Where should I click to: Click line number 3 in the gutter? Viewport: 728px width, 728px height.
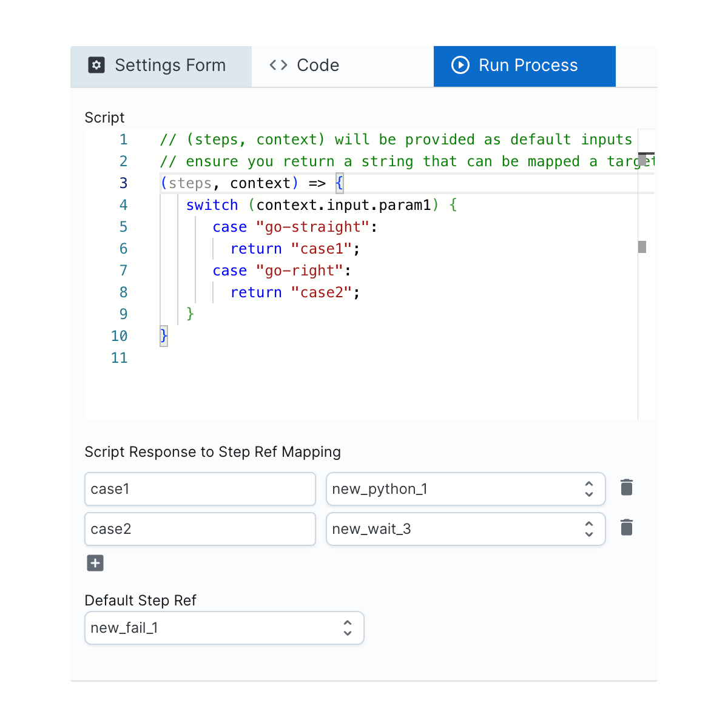pos(123,183)
